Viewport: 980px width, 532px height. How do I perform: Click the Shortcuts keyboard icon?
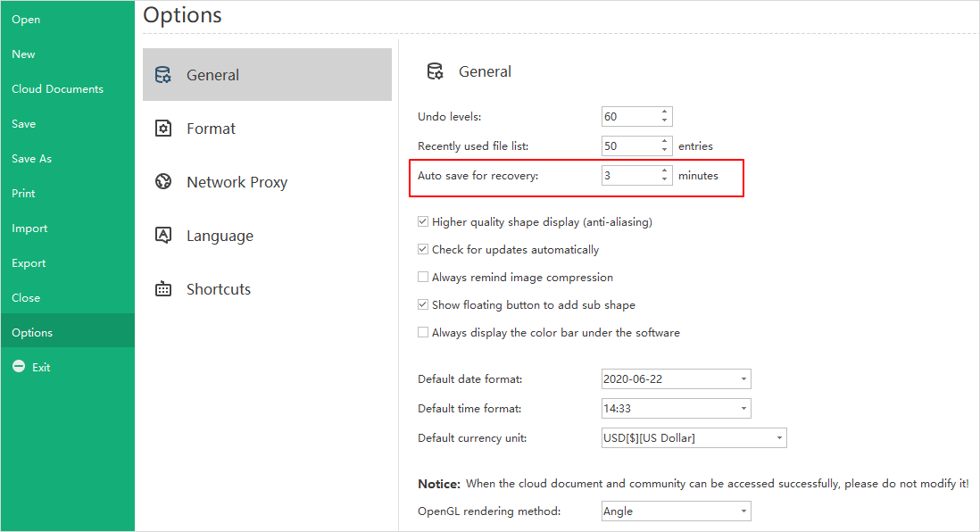[163, 289]
